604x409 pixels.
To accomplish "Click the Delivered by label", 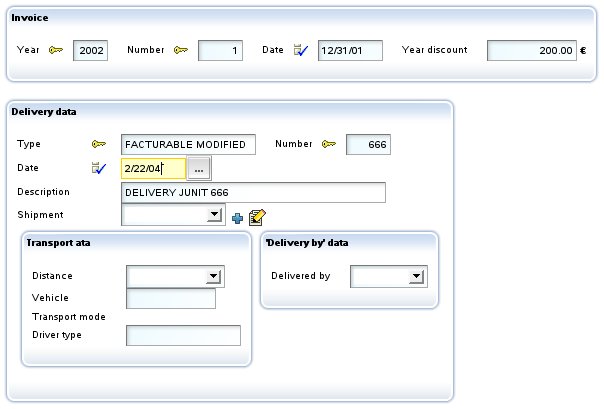I will click(x=301, y=276).
